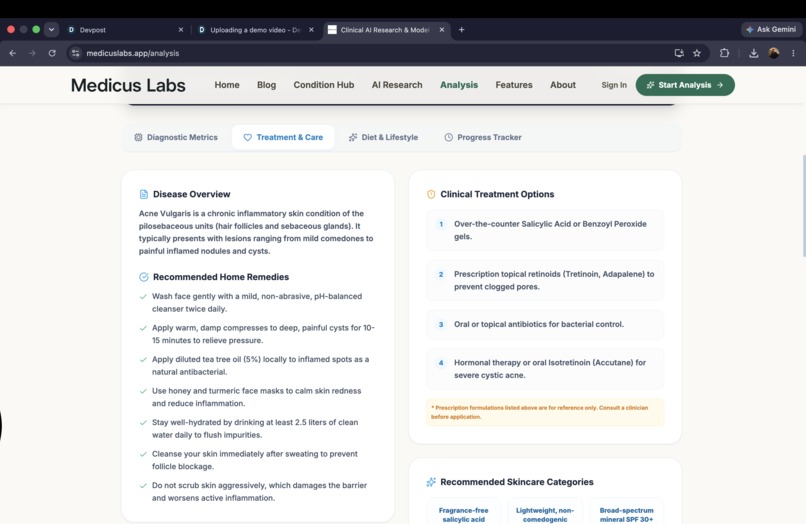Screen dimensions: 806x524
Task: Close the Devpost tab
Action: point(180,30)
